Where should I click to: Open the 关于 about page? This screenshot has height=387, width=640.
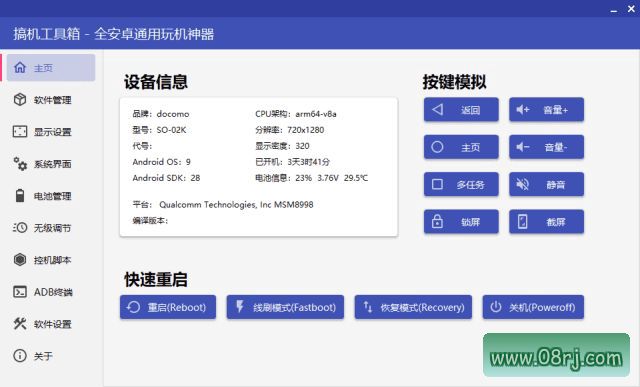click(x=51, y=356)
